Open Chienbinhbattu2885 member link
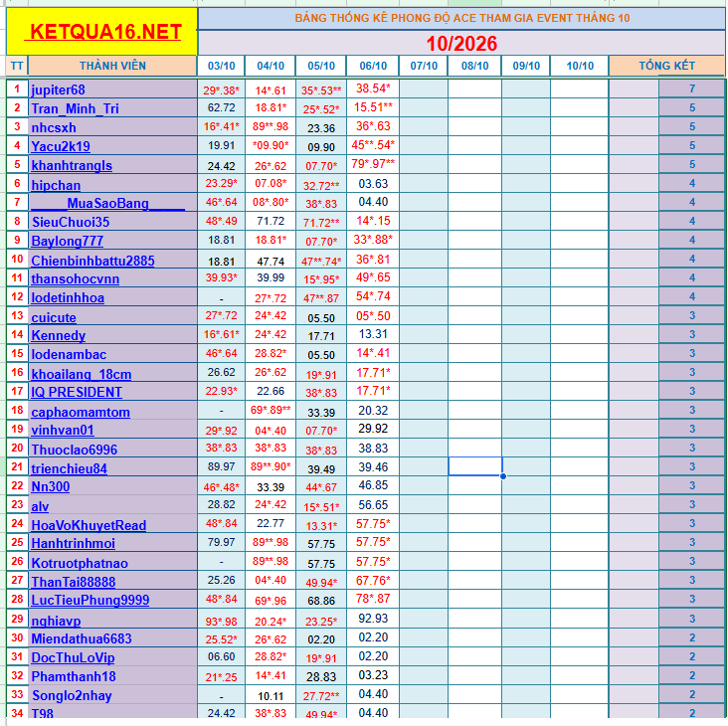Viewport: 728px width, 726px height. click(x=92, y=261)
